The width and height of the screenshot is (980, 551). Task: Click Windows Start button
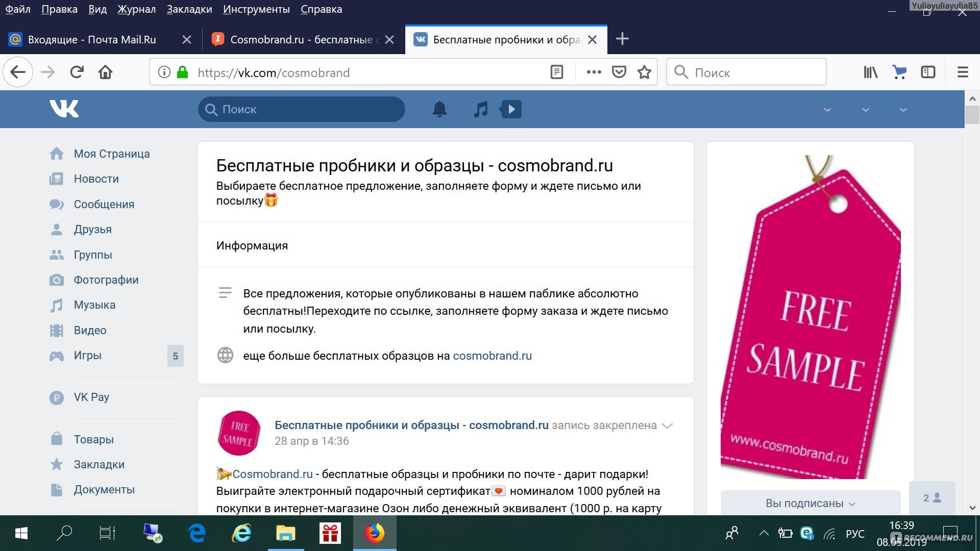click(x=21, y=533)
